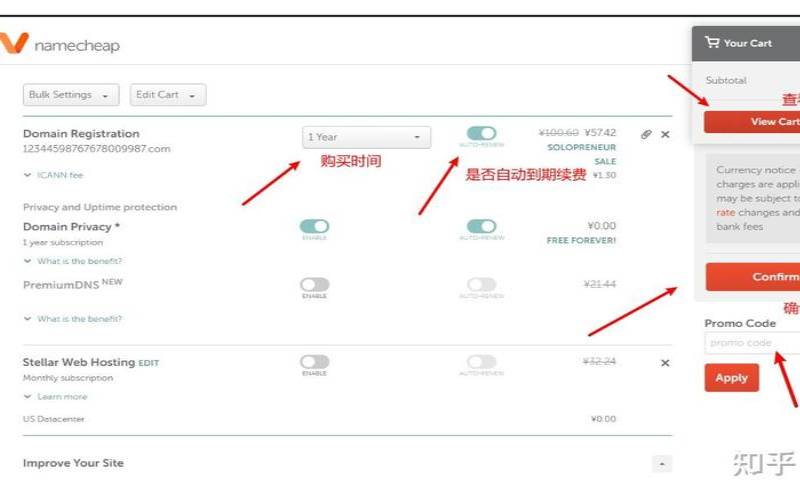This screenshot has height=500, width=800.
Task: Click the Namecheap logo
Action: [59, 44]
